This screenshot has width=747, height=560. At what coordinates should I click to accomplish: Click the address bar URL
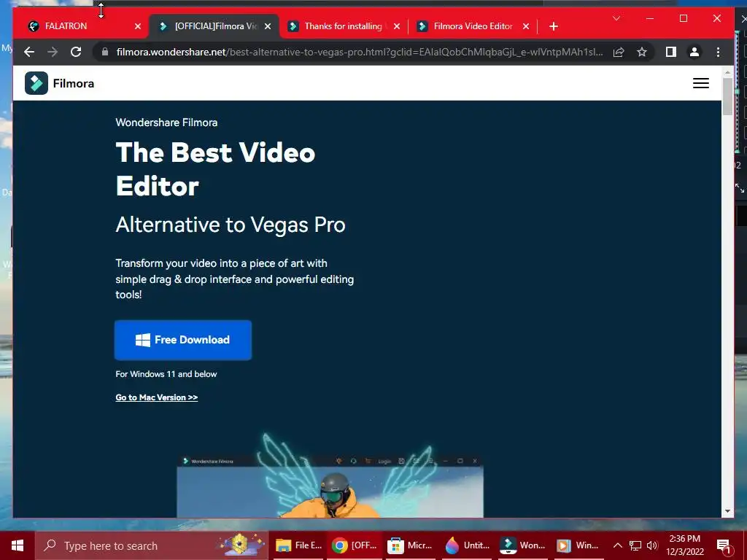pos(360,52)
